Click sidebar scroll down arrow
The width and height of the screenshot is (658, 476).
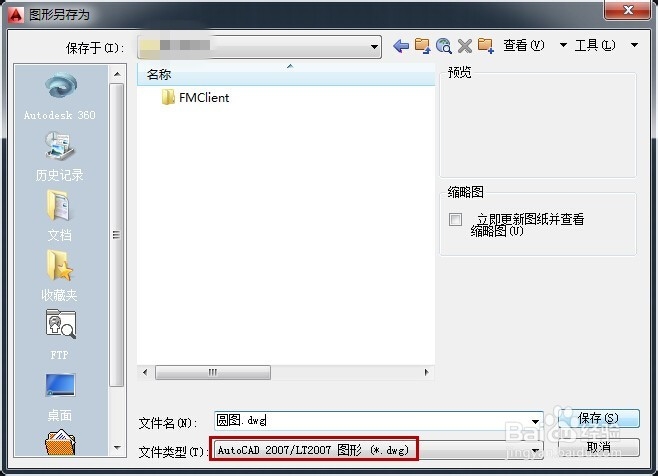(118, 447)
